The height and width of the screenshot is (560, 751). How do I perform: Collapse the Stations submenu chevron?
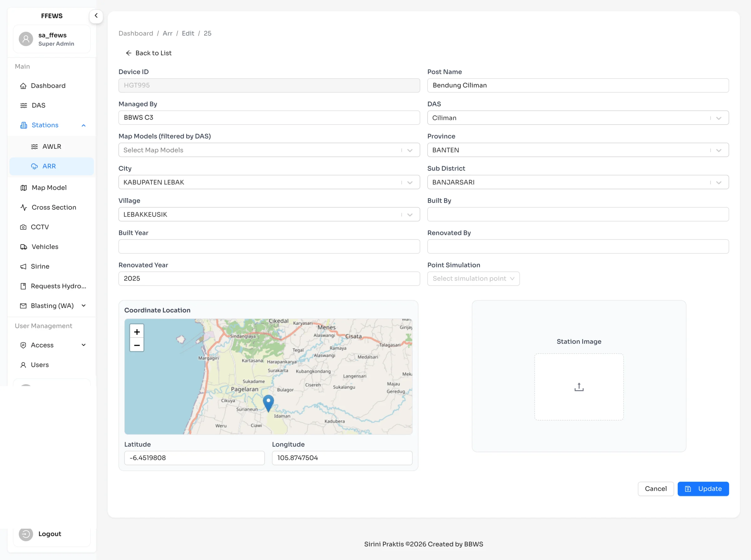[x=83, y=126]
